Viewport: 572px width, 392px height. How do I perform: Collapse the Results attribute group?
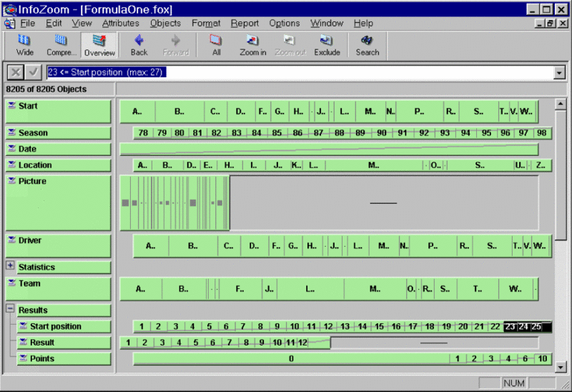[x=10, y=308]
